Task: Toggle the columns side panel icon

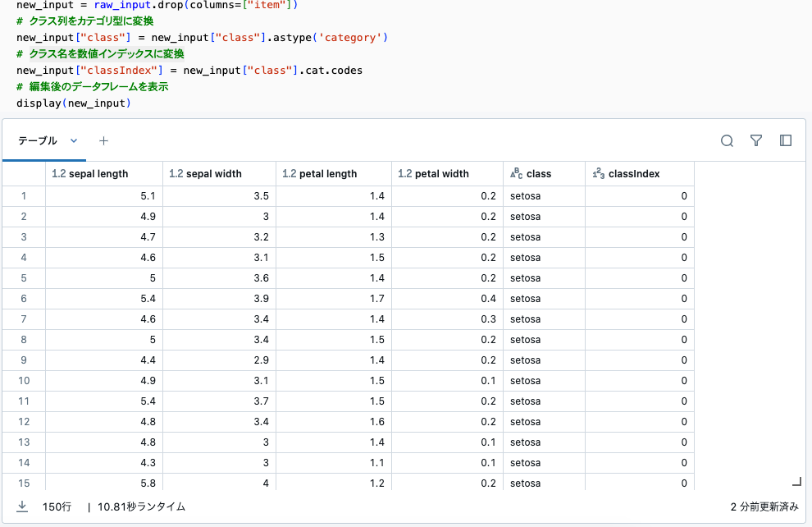Action: 786,140
